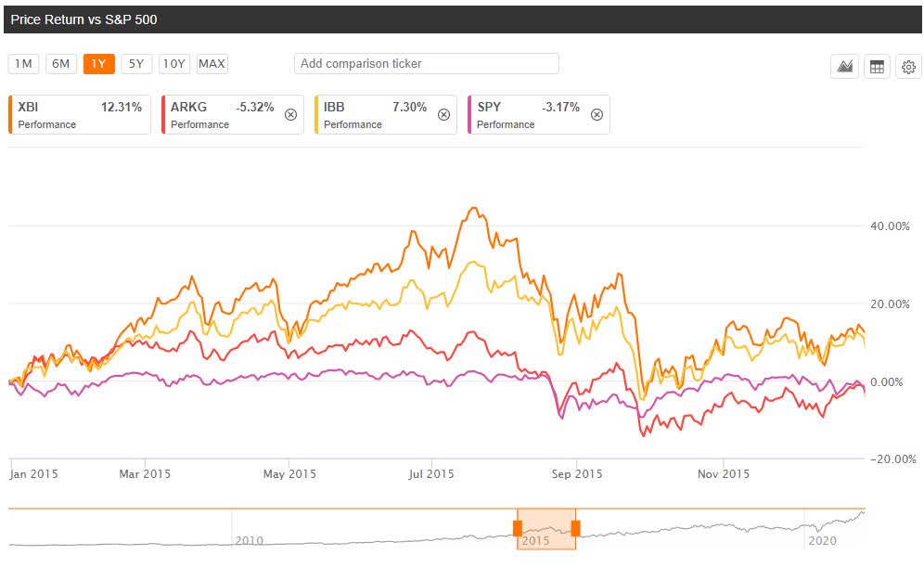The width and height of the screenshot is (924, 568).
Task: Remove ARKG comparison with its X icon
Action: [290, 114]
